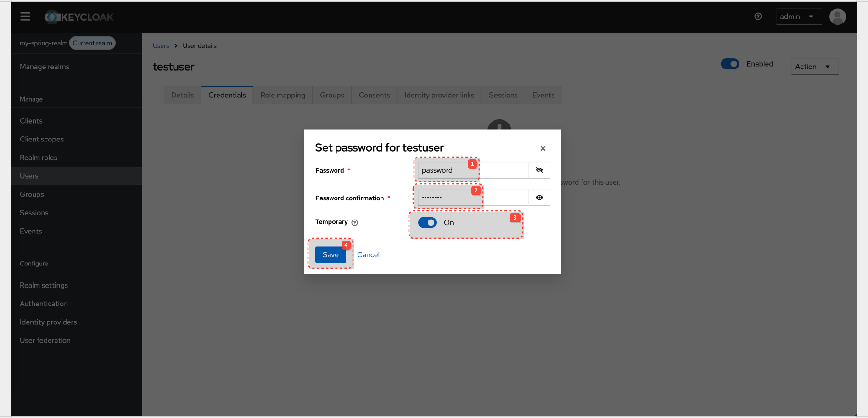Turn off the Temporary password toggle
This screenshot has height=418, width=868.
tap(427, 222)
